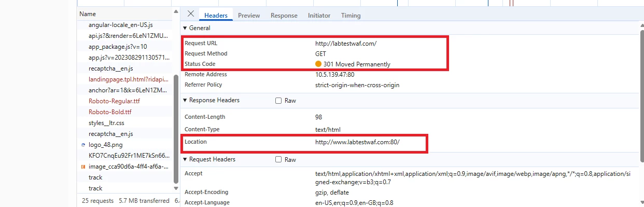
Task: Select angular-locale_en-US.js request
Action: coord(124,25)
